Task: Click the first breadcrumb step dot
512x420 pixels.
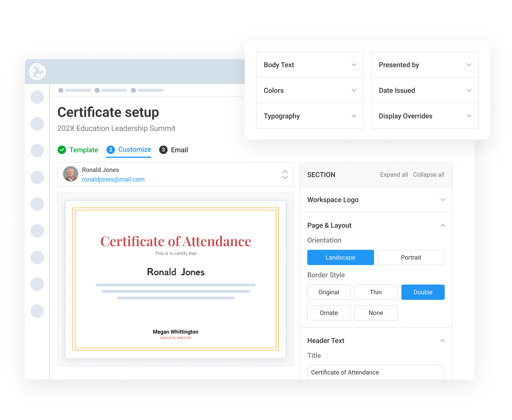Action: [61, 90]
